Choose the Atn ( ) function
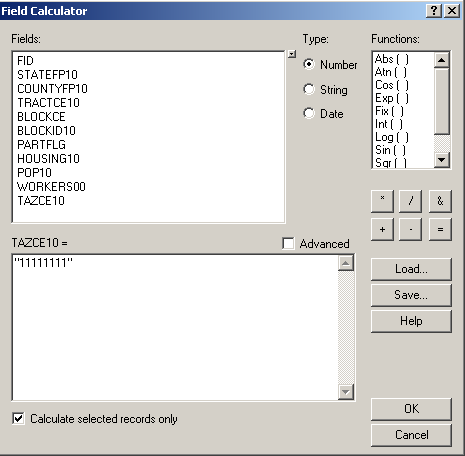The width and height of the screenshot is (465, 456). coord(391,72)
